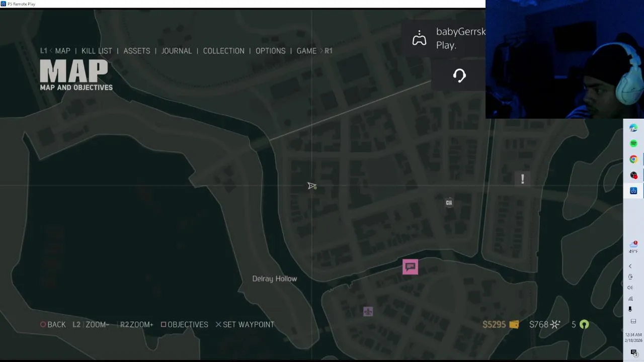Viewport: 644px width, 362px height.
Task: Click the microphone tray icon
Action: [x=630, y=309]
